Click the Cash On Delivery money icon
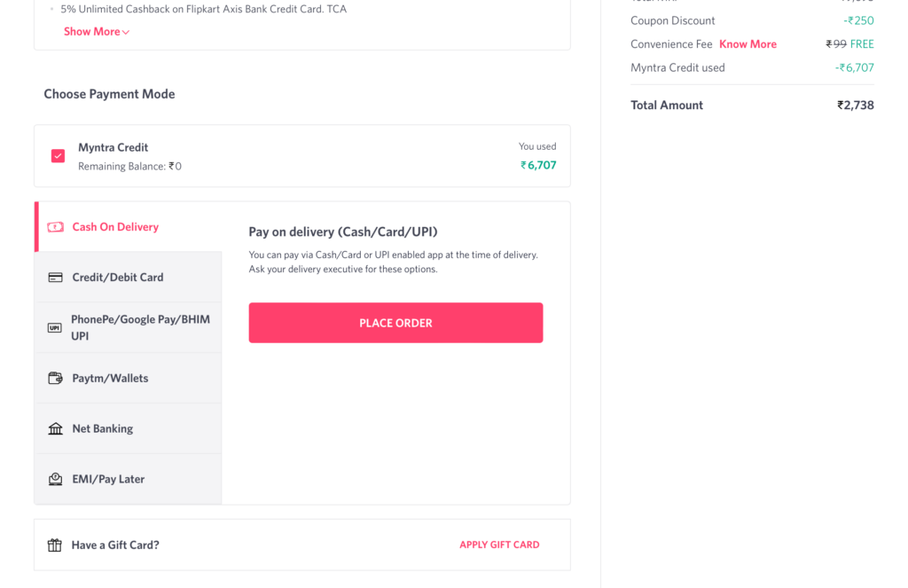Viewport: 908px width, 588px height. [x=55, y=227]
